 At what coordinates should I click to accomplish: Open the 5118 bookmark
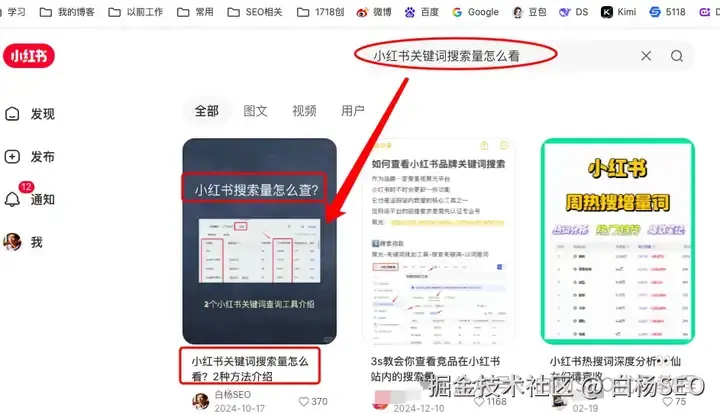[667, 12]
